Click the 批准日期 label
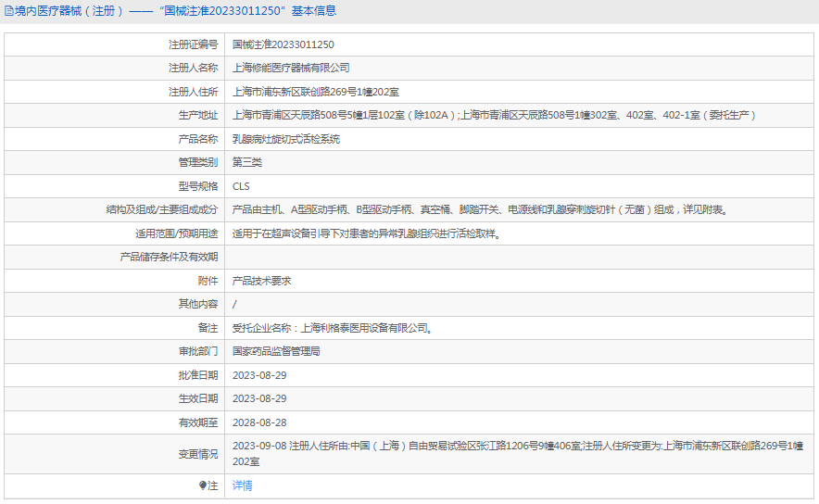The image size is (819, 504). [x=198, y=375]
